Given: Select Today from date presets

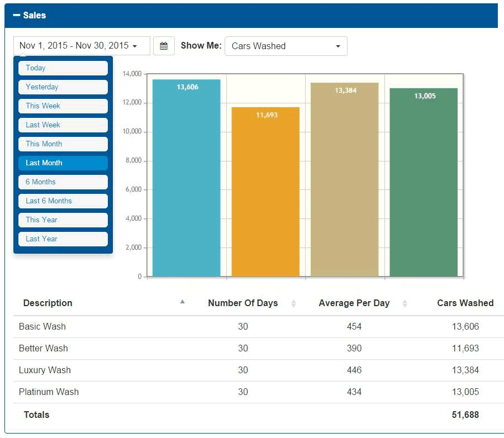Looking at the screenshot, I should [x=63, y=68].
